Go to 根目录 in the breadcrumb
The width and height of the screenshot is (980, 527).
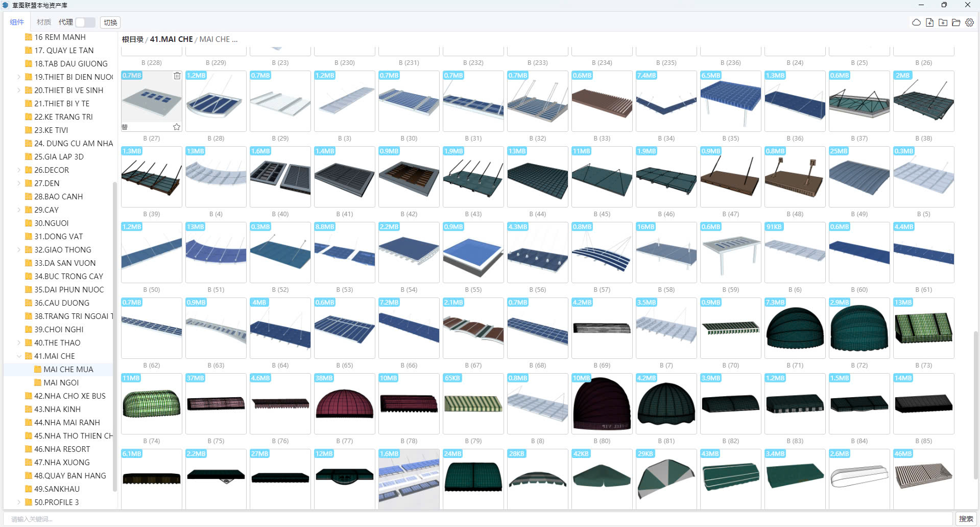(x=132, y=39)
